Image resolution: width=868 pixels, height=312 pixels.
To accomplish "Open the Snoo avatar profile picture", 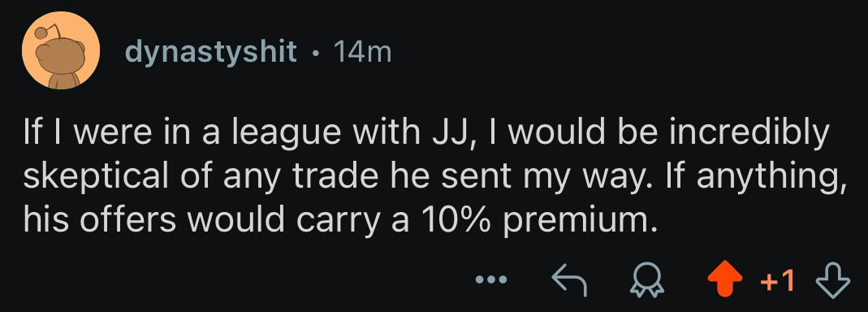I will [x=61, y=51].
